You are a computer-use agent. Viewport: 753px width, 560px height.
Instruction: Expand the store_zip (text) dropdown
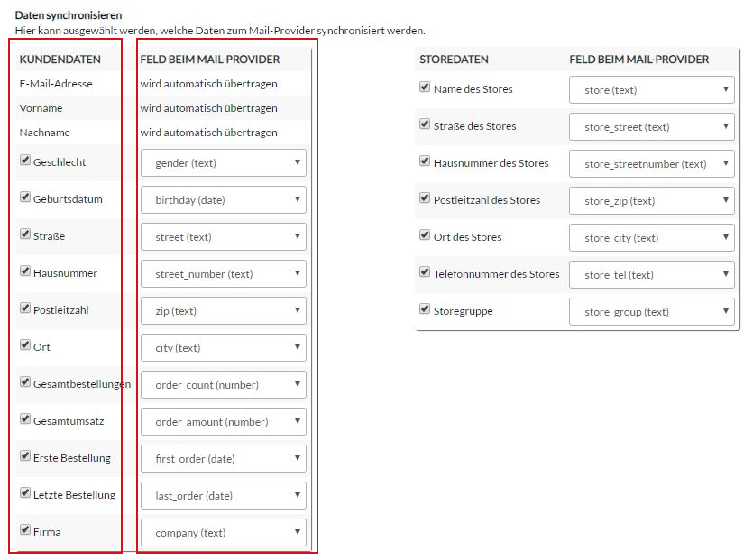652,201
